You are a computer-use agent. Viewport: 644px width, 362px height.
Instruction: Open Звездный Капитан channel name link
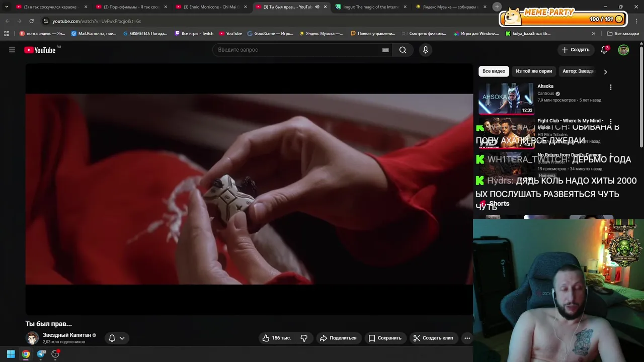pos(67,335)
